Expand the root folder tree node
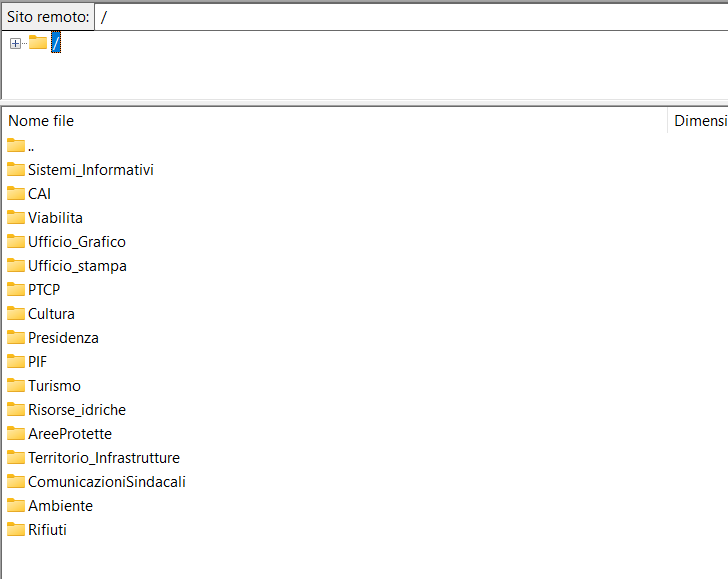The image size is (728, 579). [x=15, y=43]
